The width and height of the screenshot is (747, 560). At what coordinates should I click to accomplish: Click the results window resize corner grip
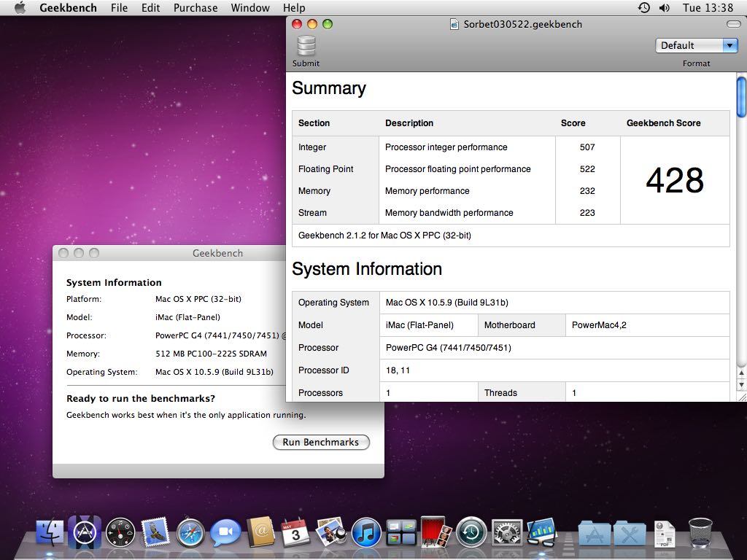pyautogui.click(x=742, y=397)
